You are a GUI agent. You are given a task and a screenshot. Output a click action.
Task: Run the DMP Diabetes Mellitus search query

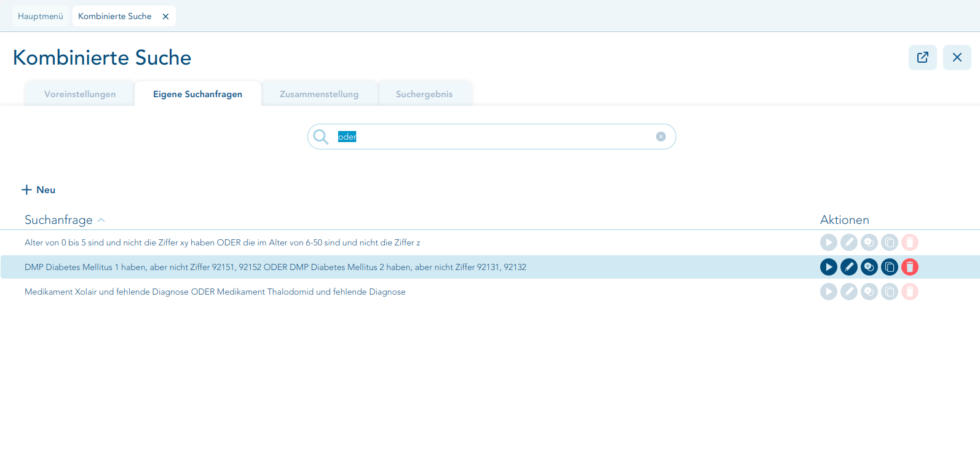(x=829, y=267)
